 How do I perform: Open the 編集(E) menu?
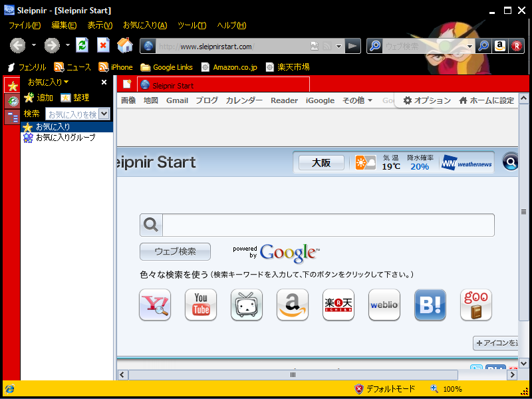click(x=64, y=25)
